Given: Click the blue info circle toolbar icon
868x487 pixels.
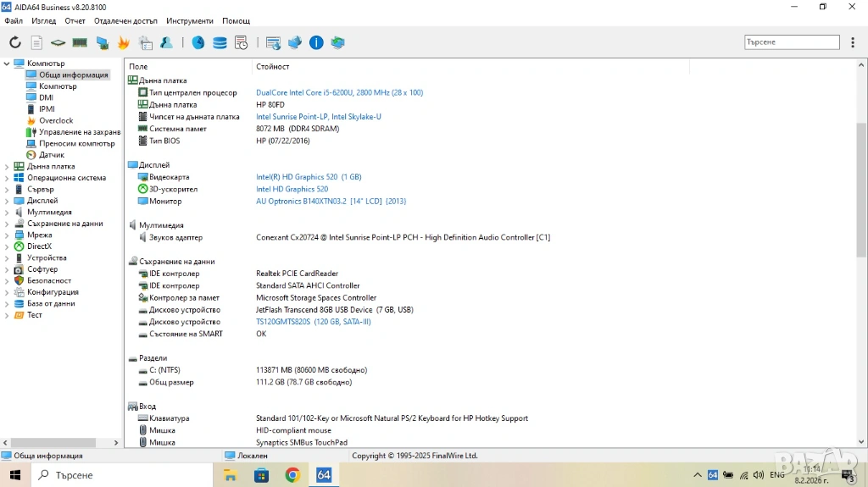Looking at the screenshot, I should [x=316, y=42].
